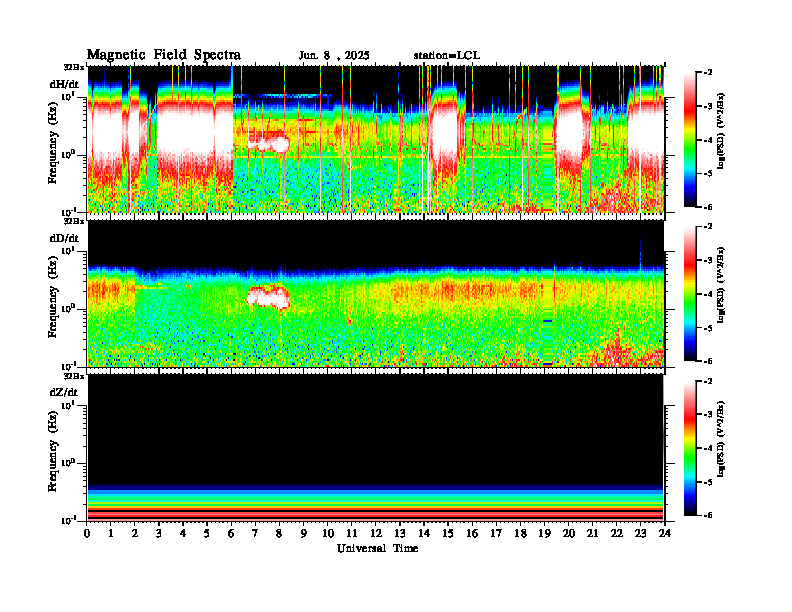This screenshot has height=612, width=792.
Task: Click hour label 24 on Universal Time axis
Action: (664, 534)
